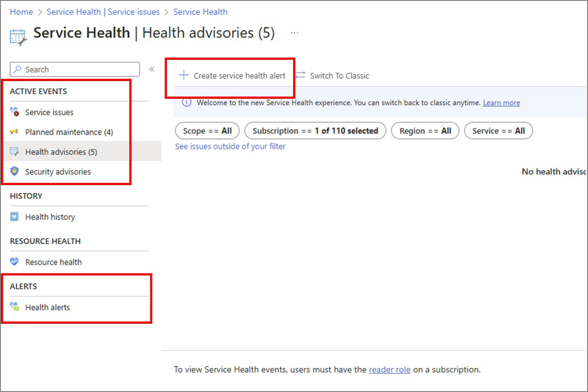The width and height of the screenshot is (588, 392).
Task: Click the Planned maintenance megaphone icon
Action: (15, 132)
